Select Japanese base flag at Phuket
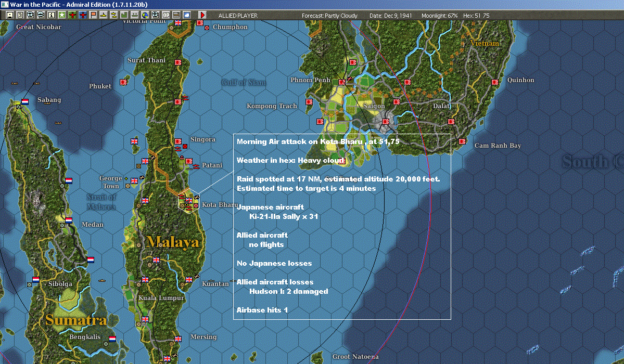 [x=123, y=82]
